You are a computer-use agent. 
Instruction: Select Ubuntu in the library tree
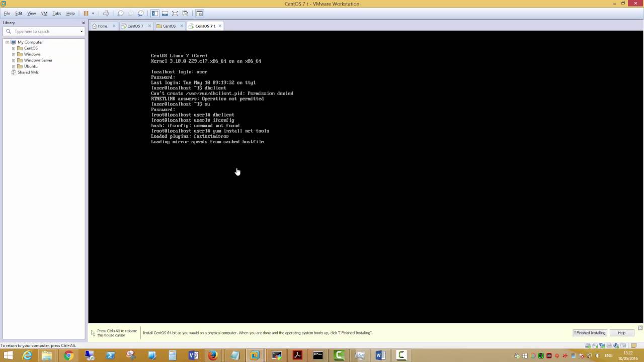pyautogui.click(x=31, y=66)
